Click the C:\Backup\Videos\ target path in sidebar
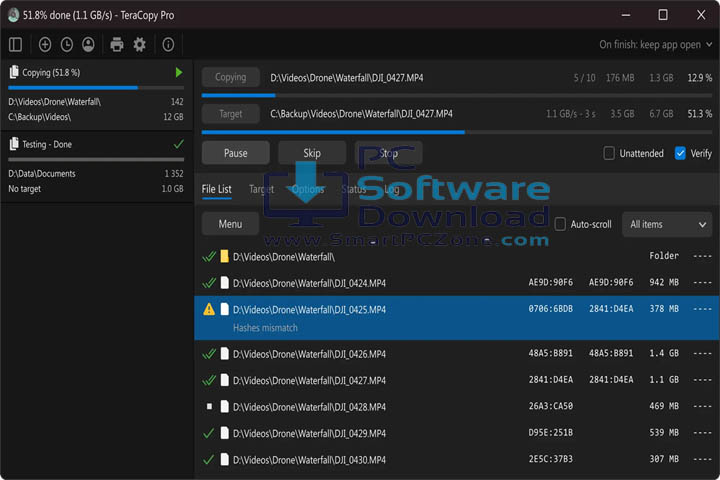720x480 pixels. [x=39, y=117]
